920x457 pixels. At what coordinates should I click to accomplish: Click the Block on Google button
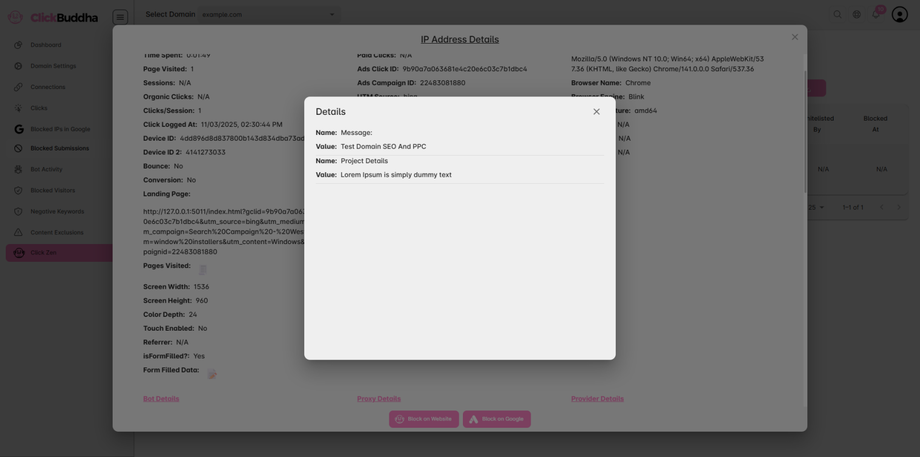coord(496,419)
